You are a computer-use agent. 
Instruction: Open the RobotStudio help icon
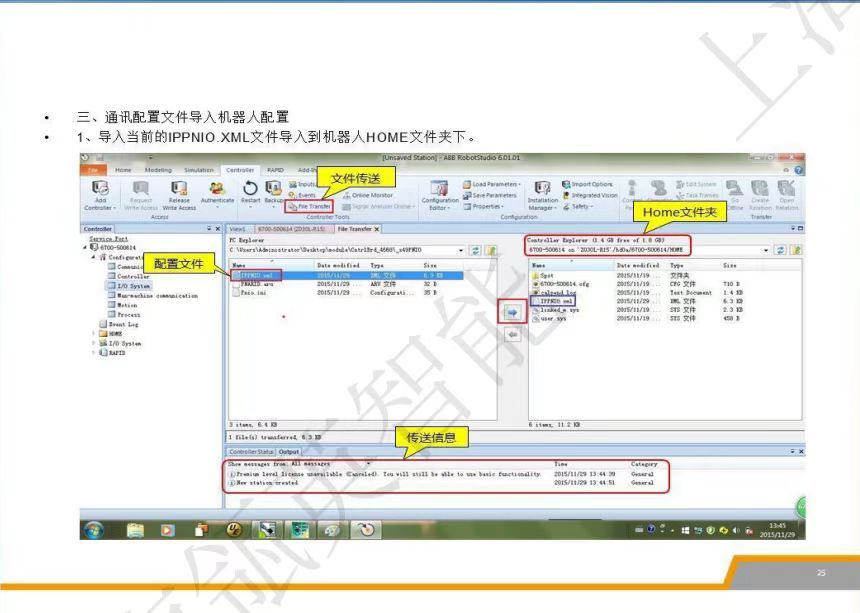[799, 170]
